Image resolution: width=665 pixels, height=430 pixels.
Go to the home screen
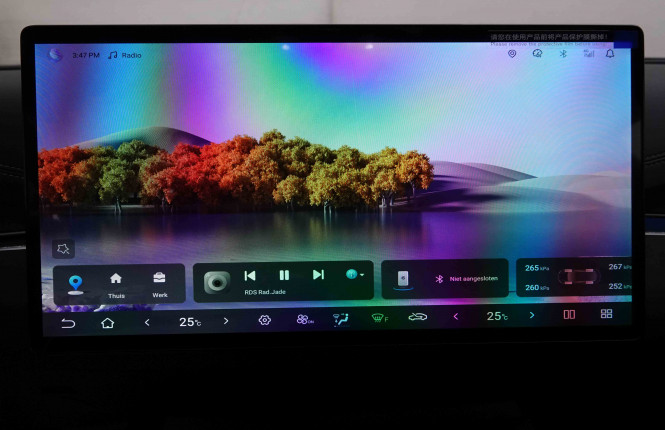pos(107,322)
